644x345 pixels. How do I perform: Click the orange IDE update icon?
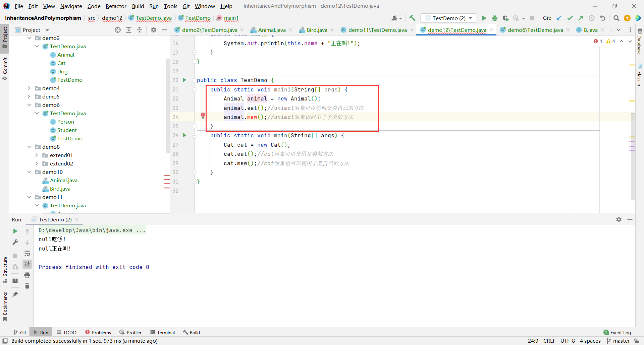(627, 18)
